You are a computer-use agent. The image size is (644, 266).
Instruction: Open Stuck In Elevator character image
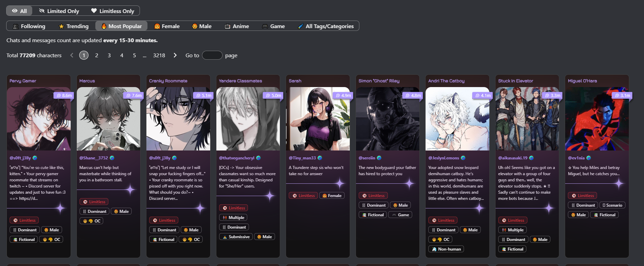(527, 119)
